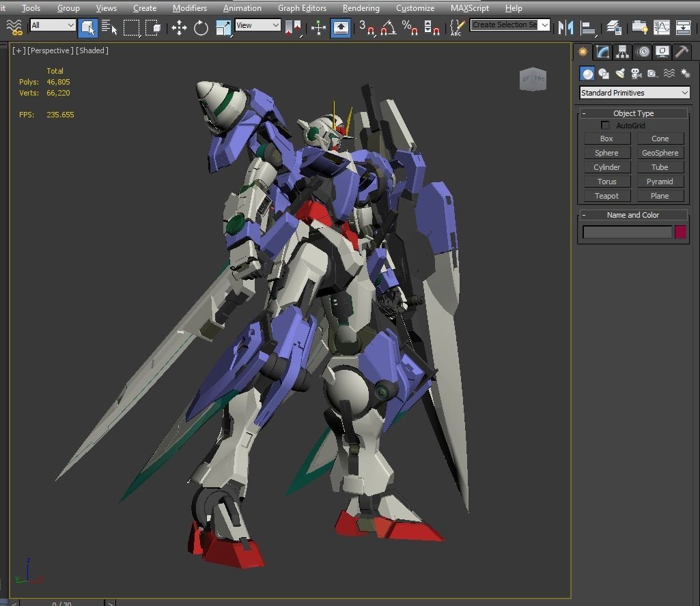Open the Group menu
Image resolution: width=700 pixels, height=606 pixels.
68,8
